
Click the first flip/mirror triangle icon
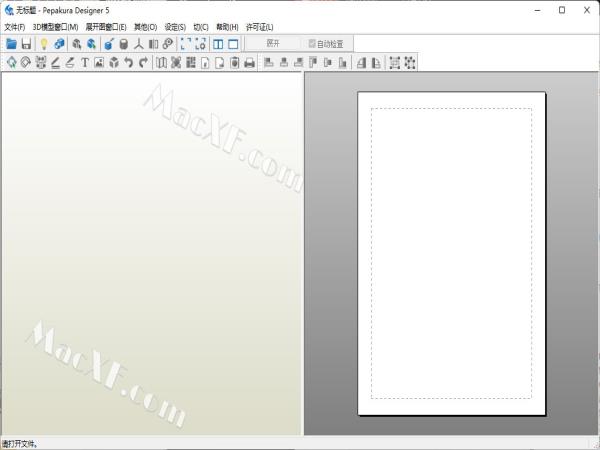(361, 62)
